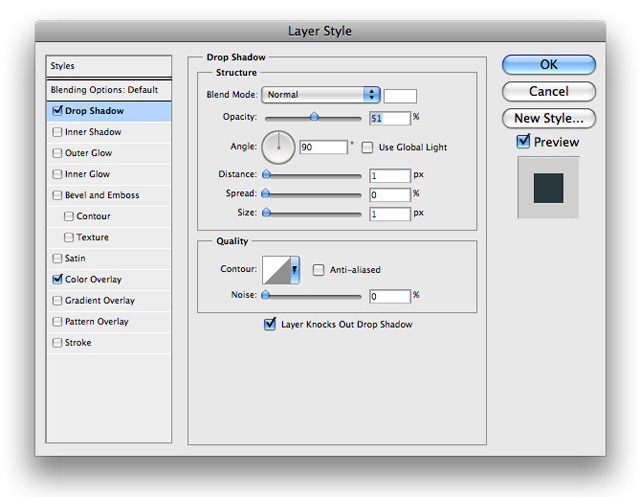This screenshot has width=640, height=497.
Task: Uncheck the Drop Shadow checkbox
Action: tap(57, 111)
